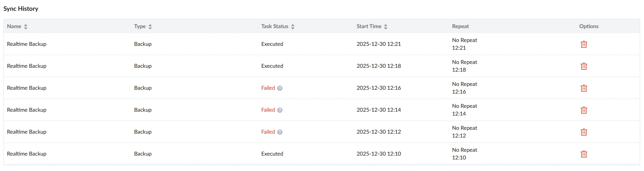Image resolution: width=644 pixels, height=171 pixels.
Task: Delete the failed backup from 12:14
Action: tap(584, 110)
